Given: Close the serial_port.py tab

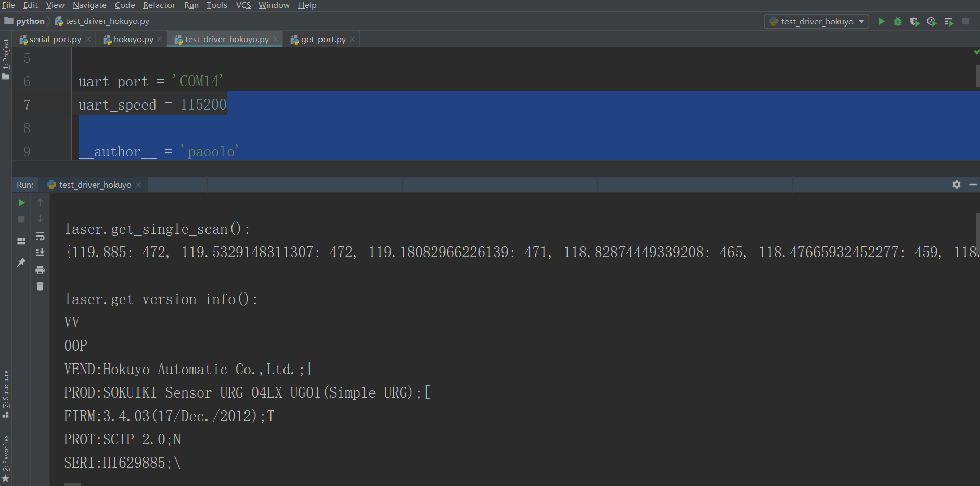Looking at the screenshot, I should pyautogui.click(x=88, y=39).
